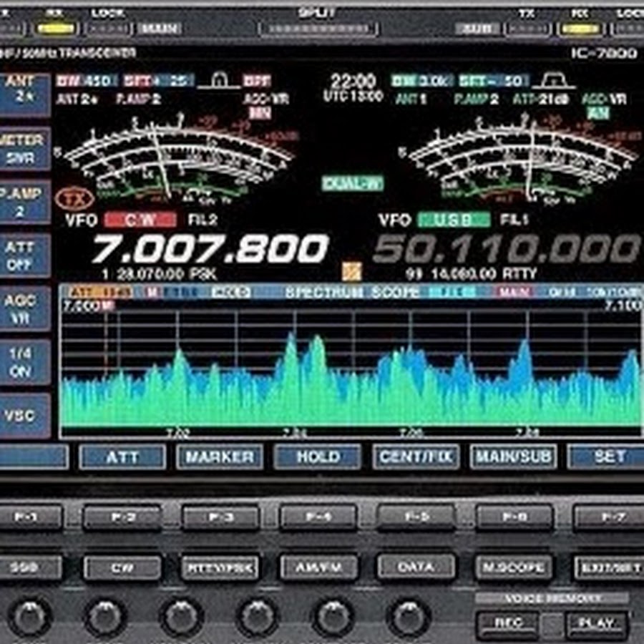Click the MARKER scope button
Viewport: 644px width, 644px height.
219,457
